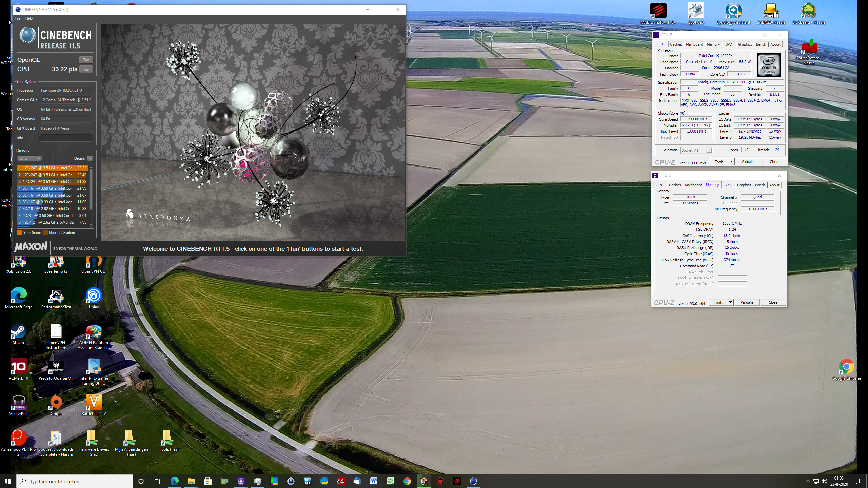Click Validate in upper CPU-Z window

748,162
